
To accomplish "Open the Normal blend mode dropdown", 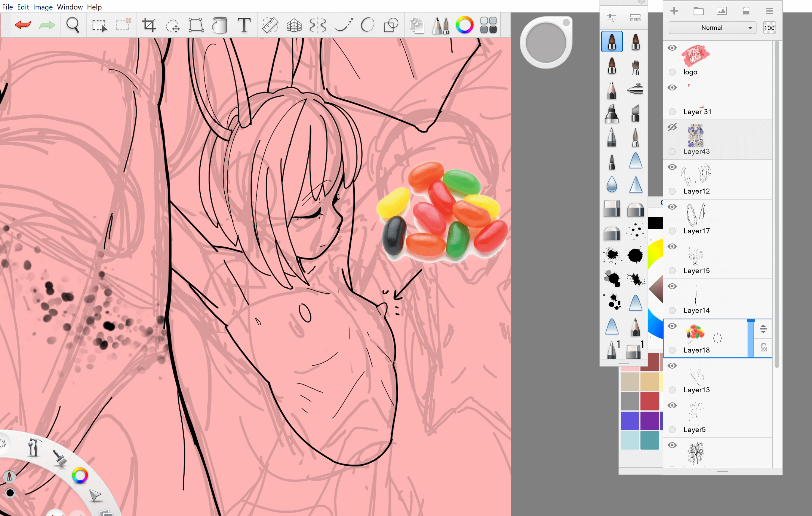I will click(x=712, y=28).
